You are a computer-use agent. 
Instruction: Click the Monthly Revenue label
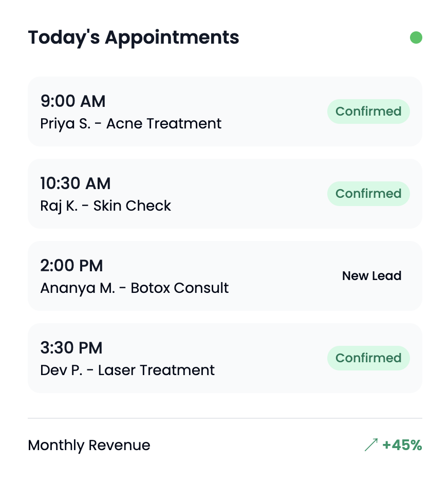point(89,445)
